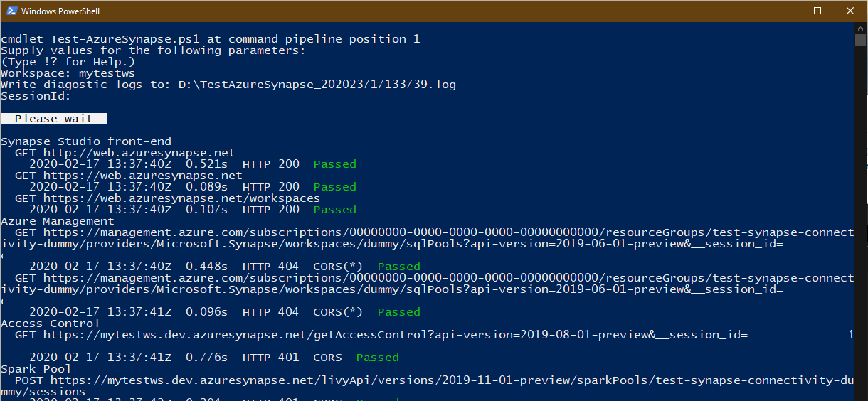This screenshot has height=401, width=868.
Task: Click the getAccessControl URL line
Action: pos(381,335)
